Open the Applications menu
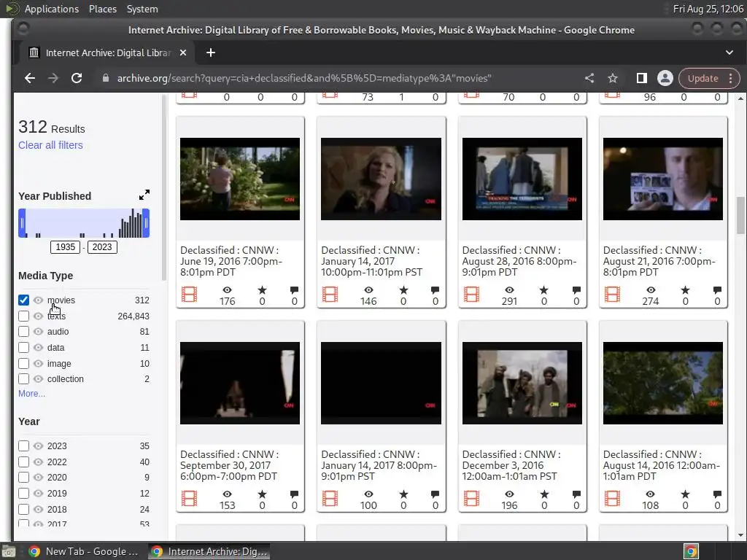747x560 pixels. [52, 9]
